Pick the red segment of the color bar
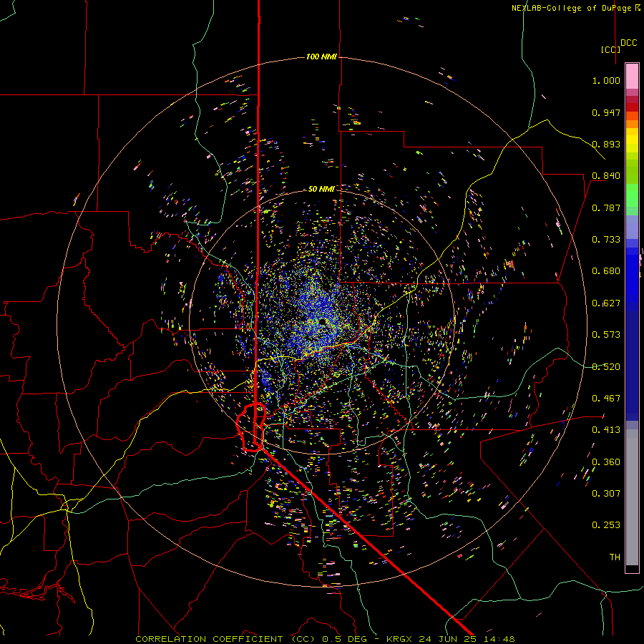 [x=632, y=107]
